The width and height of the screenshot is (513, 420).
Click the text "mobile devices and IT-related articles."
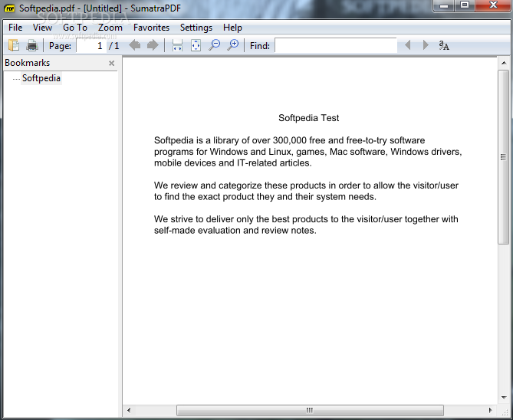coord(232,163)
